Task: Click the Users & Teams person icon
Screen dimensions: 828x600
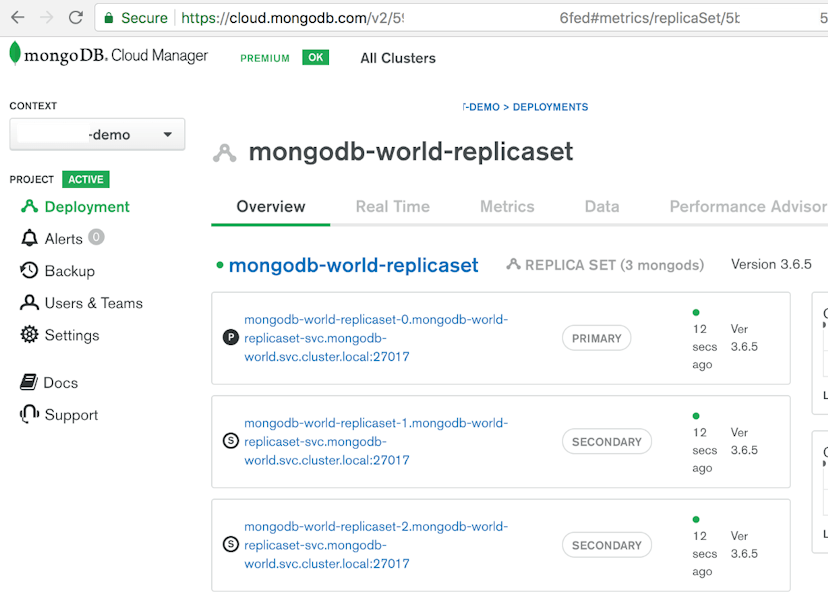Action: (x=30, y=303)
